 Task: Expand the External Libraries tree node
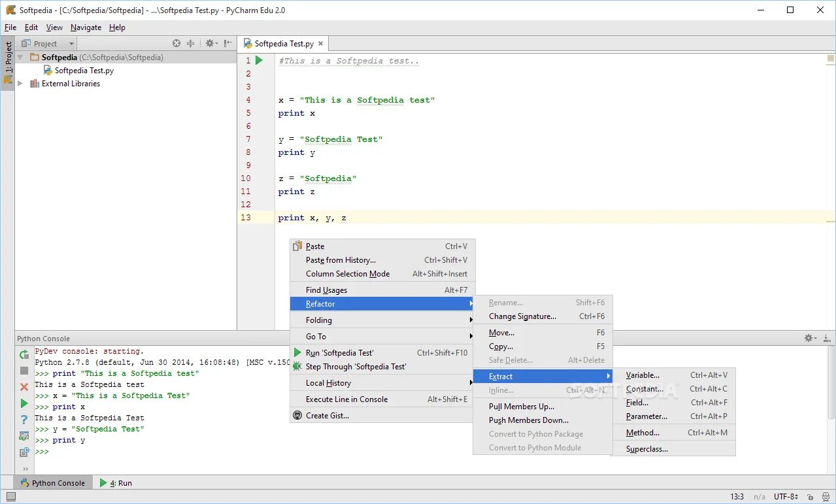pyautogui.click(x=20, y=84)
